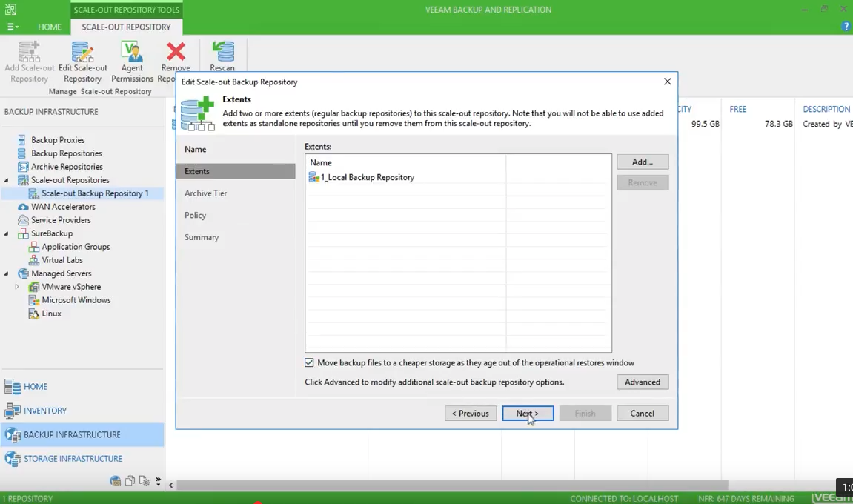Select Scale-out Repositories node
This screenshot has width=853, height=504.
click(70, 180)
